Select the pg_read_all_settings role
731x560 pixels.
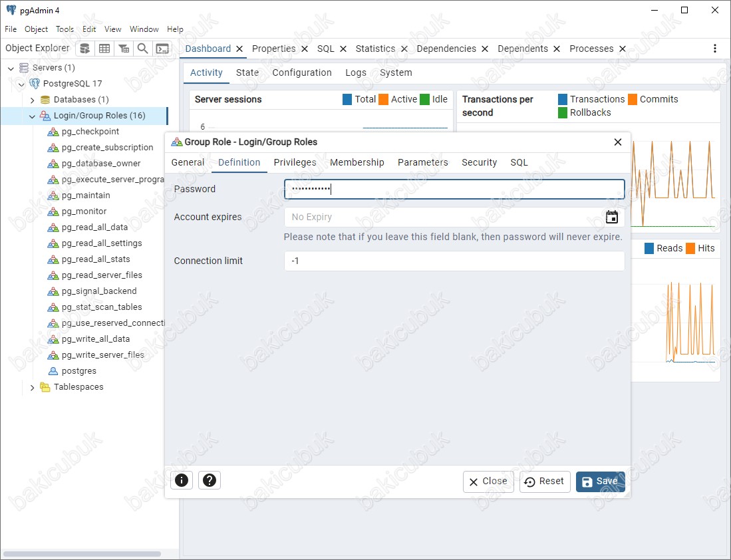[102, 243]
